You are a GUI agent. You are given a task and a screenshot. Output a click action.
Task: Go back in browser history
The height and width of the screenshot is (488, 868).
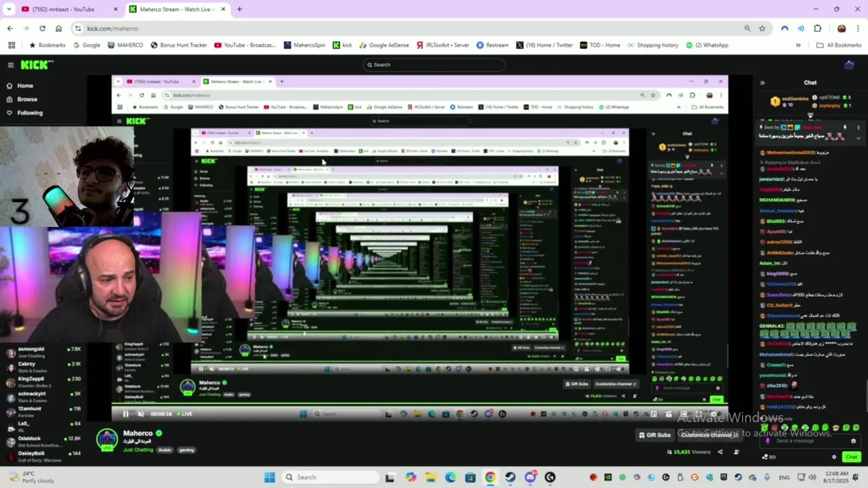(x=9, y=28)
